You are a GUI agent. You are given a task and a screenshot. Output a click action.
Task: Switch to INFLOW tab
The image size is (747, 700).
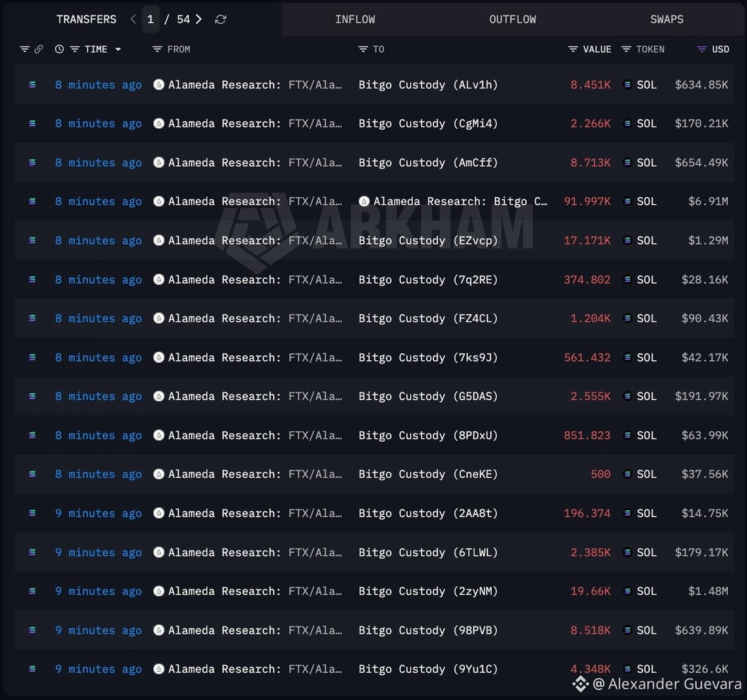[x=355, y=19]
